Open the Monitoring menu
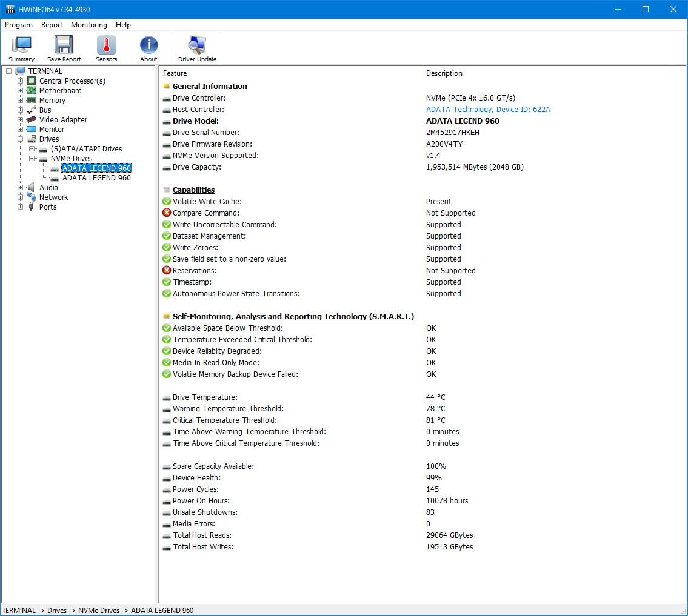 (89, 25)
